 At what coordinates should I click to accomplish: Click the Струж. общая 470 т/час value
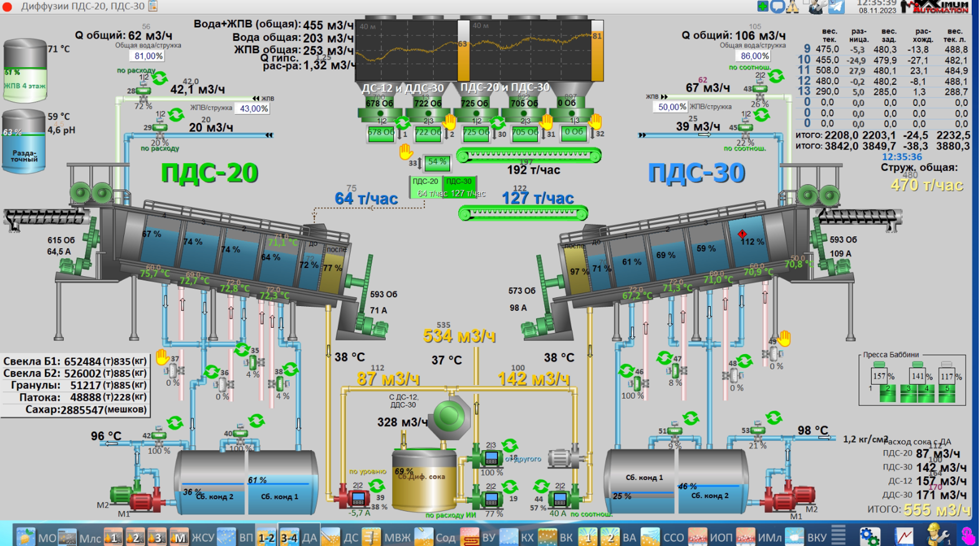[927, 185]
